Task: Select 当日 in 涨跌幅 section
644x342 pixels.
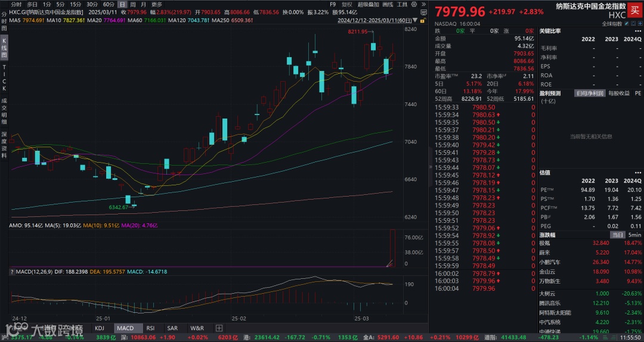Action: (x=617, y=235)
